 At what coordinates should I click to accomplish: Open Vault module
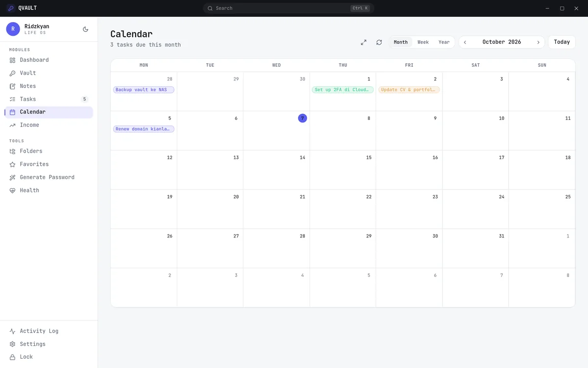pyautogui.click(x=28, y=73)
